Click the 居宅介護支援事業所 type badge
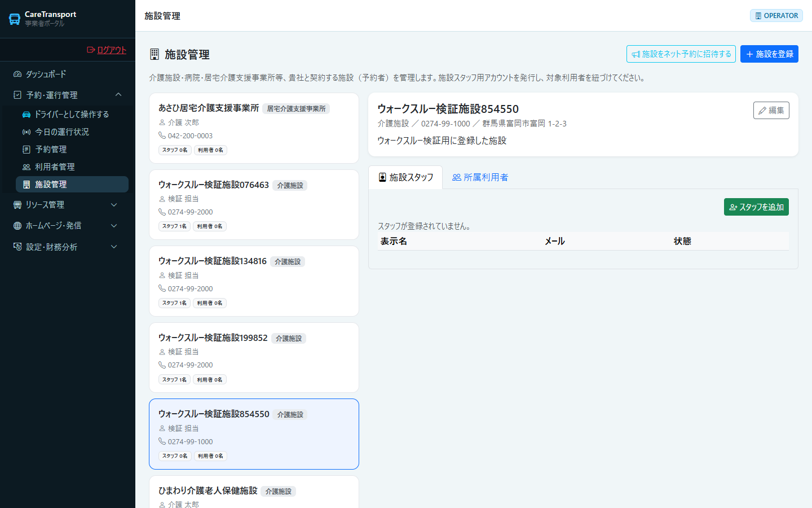 pyautogui.click(x=296, y=108)
